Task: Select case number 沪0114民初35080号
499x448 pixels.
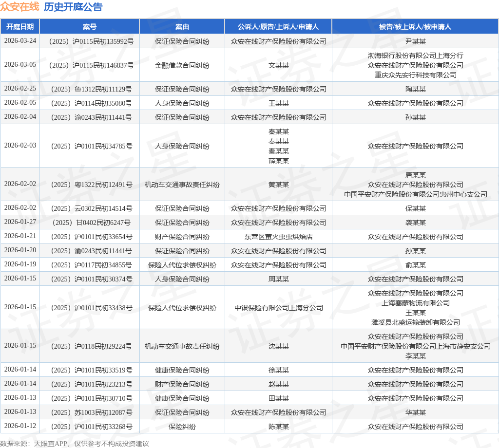Action: pyautogui.click(x=103, y=103)
